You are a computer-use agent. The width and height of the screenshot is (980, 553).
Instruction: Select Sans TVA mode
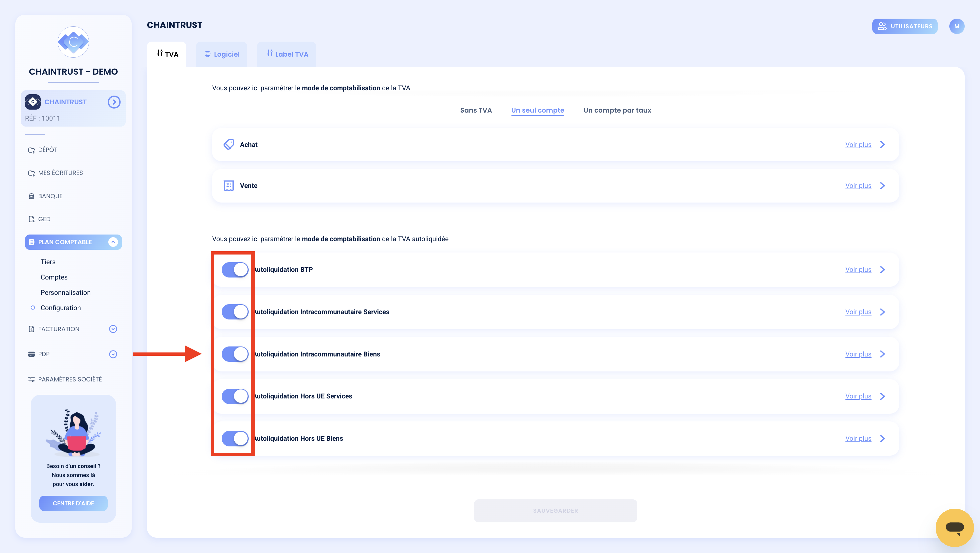pos(476,110)
